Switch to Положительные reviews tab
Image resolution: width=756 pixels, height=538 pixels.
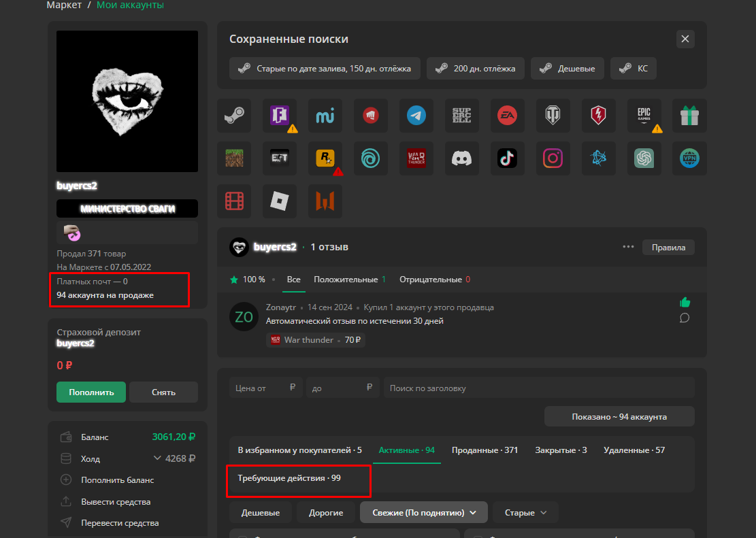point(350,280)
